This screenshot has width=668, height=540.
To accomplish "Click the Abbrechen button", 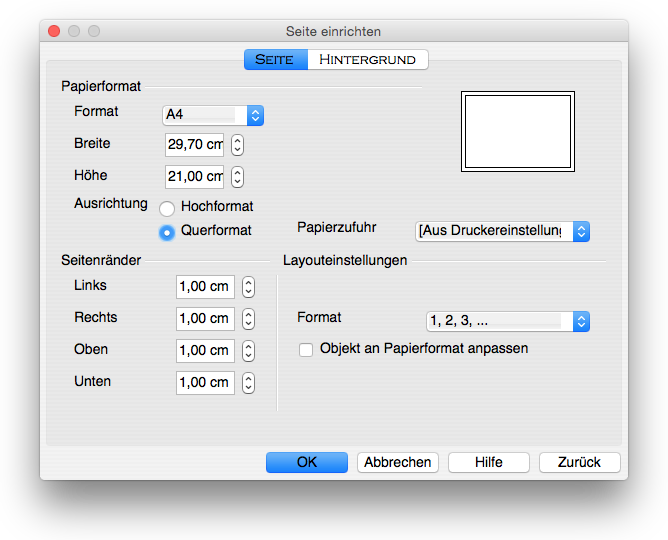I will (397, 462).
